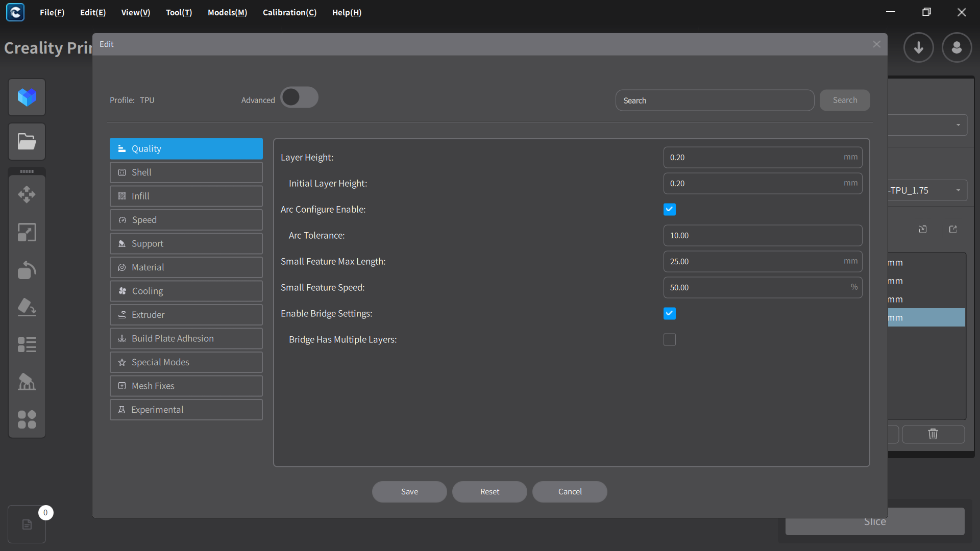Click the Search button
This screenshot has height=551, width=980.
tap(845, 100)
